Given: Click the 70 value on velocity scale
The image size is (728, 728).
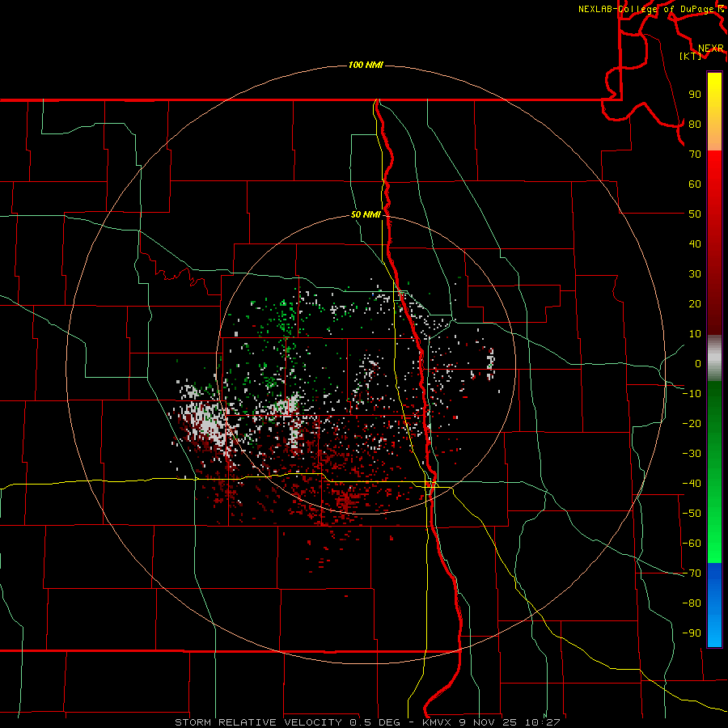Looking at the screenshot, I should point(695,154).
